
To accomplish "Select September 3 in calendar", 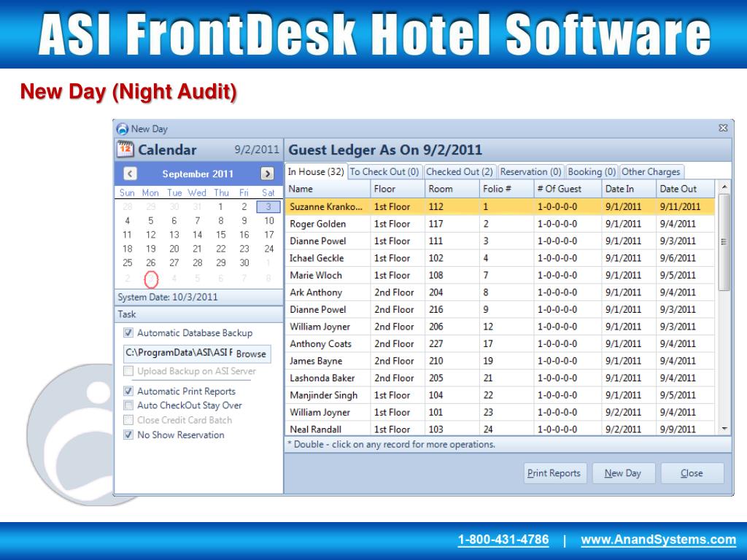I will [268, 206].
